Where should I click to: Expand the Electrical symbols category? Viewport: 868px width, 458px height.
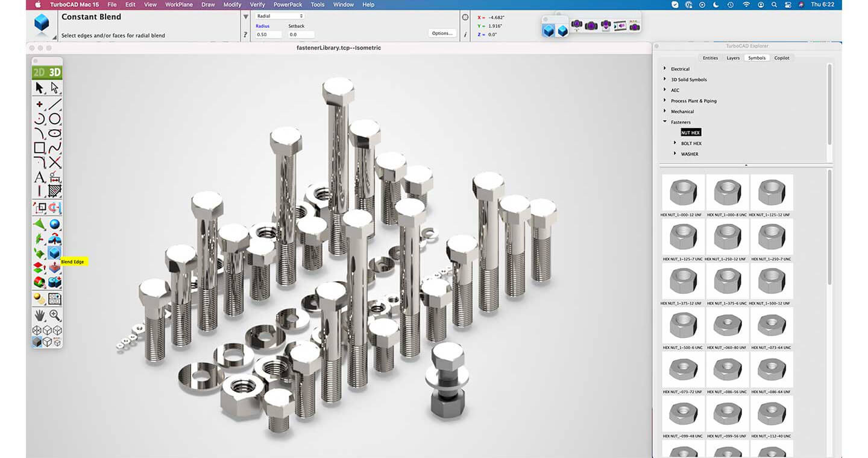(x=665, y=69)
